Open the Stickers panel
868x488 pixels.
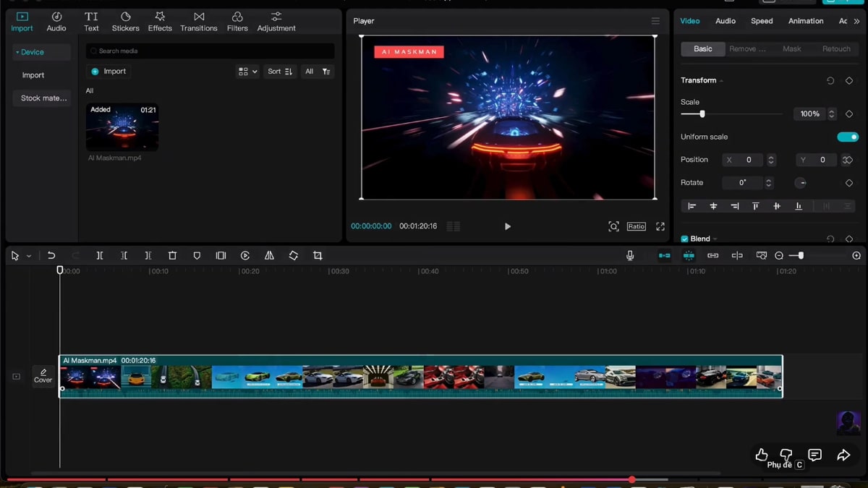click(x=125, y=21)
